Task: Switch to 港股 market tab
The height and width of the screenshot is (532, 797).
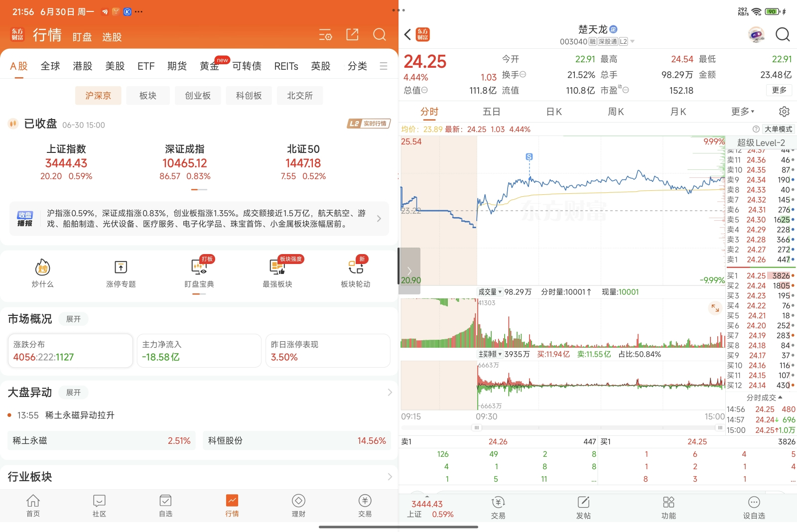Action: (x=83, y=66)
